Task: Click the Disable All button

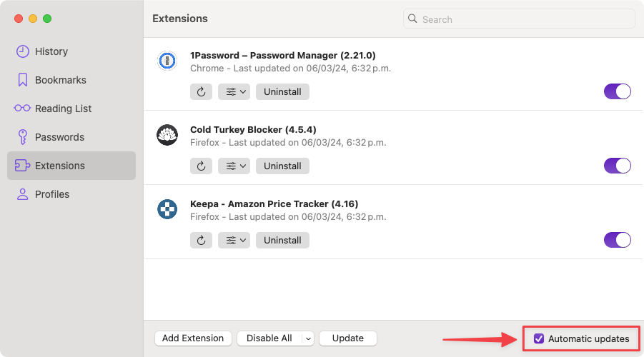Action: point(269,338)
